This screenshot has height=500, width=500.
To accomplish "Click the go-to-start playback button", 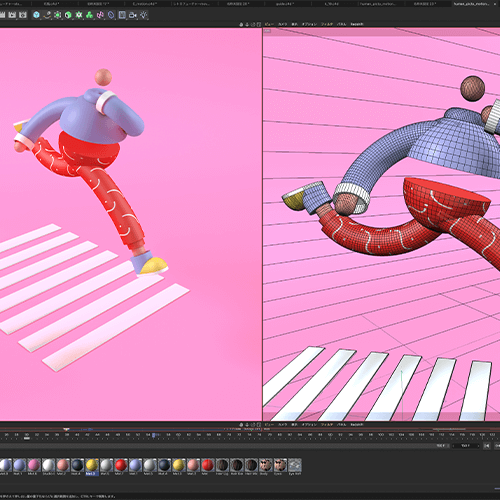I will point(487,446).
